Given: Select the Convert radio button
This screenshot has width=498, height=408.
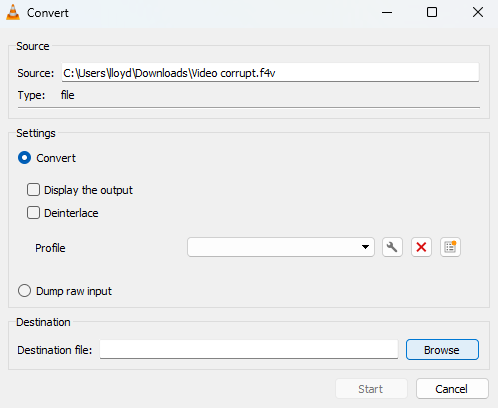Looking at the screenshot, I should point(25,158).
